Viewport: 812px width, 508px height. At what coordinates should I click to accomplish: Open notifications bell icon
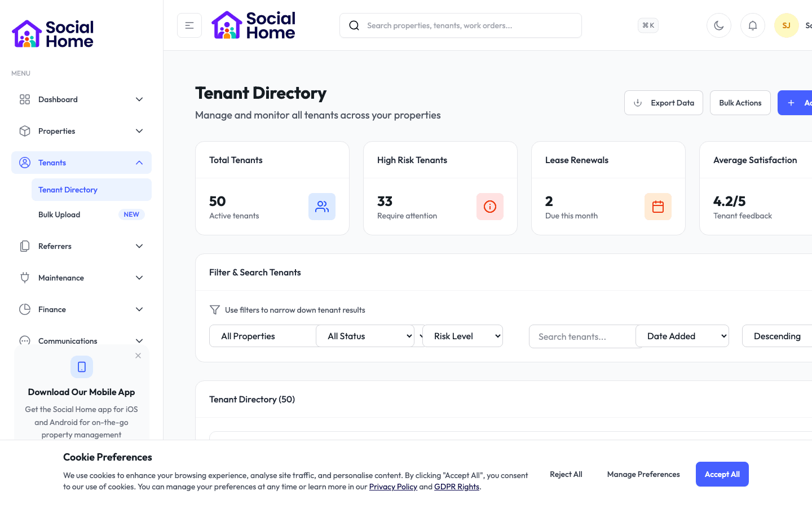(752, 25)
